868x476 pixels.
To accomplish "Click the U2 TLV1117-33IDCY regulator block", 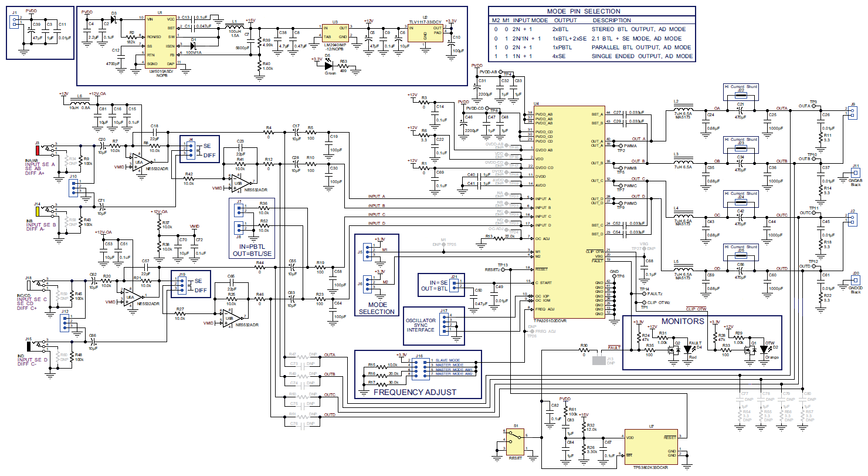I will click(425, 32).
